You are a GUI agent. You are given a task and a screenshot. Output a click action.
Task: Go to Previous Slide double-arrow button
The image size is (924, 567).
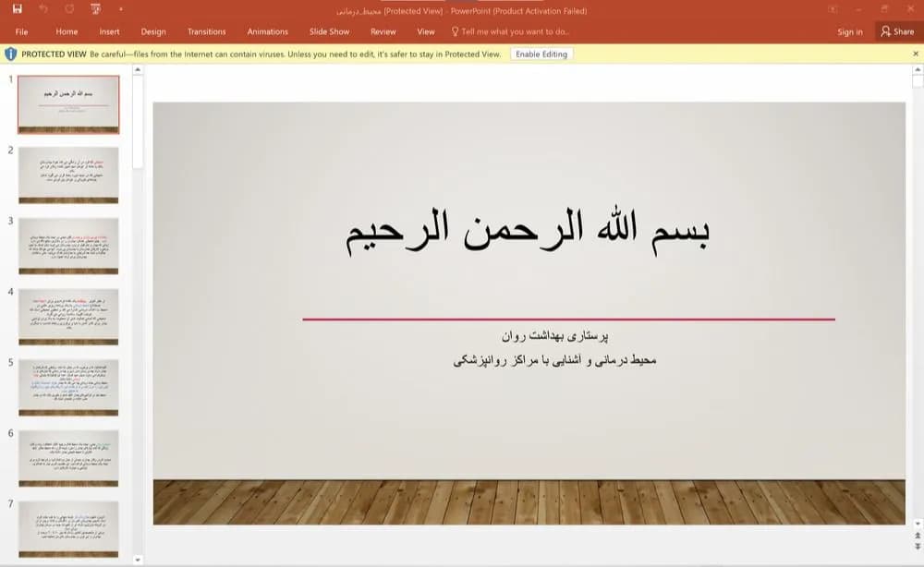pos(918,536)
